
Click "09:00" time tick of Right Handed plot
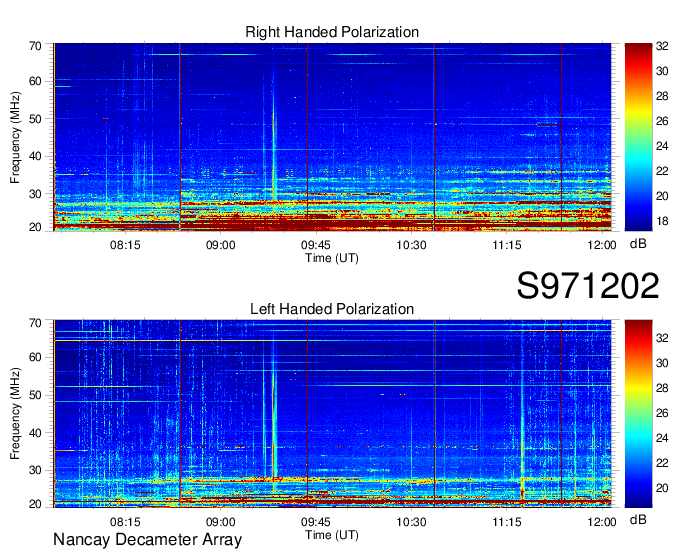[x=220, y=245]
